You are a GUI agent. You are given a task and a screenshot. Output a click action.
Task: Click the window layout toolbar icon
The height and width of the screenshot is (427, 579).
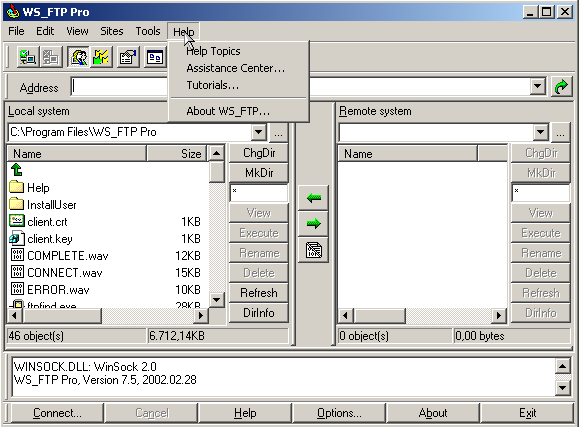point(155,57)
